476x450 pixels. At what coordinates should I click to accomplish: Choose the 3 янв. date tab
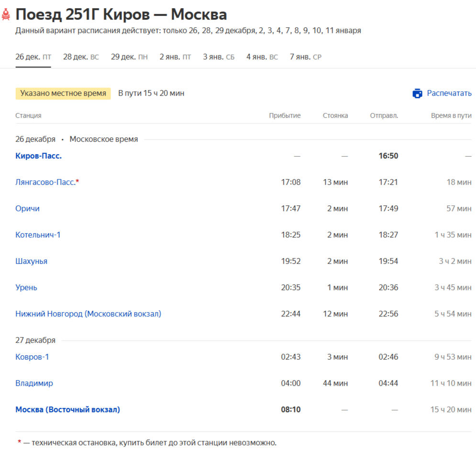tap(219, 57)
